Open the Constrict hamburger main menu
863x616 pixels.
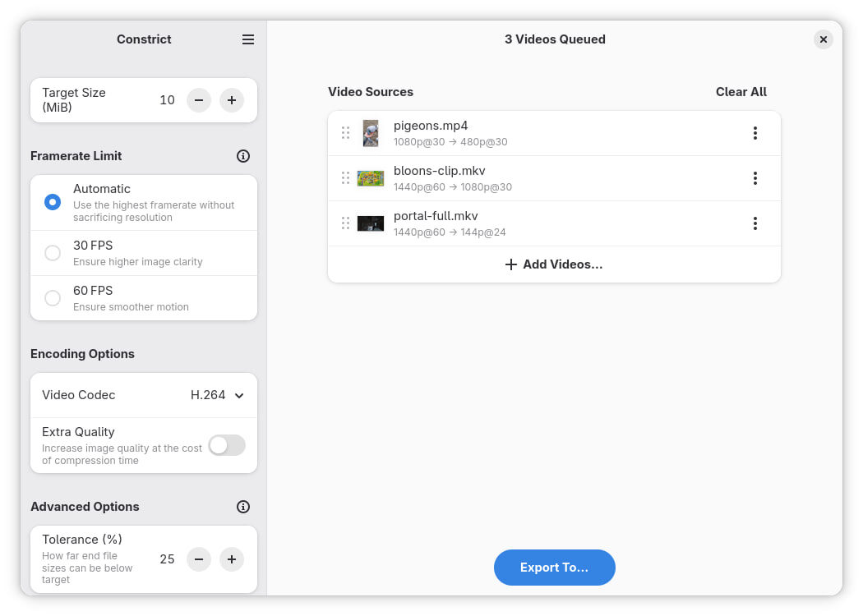click(x=248, y=39)
